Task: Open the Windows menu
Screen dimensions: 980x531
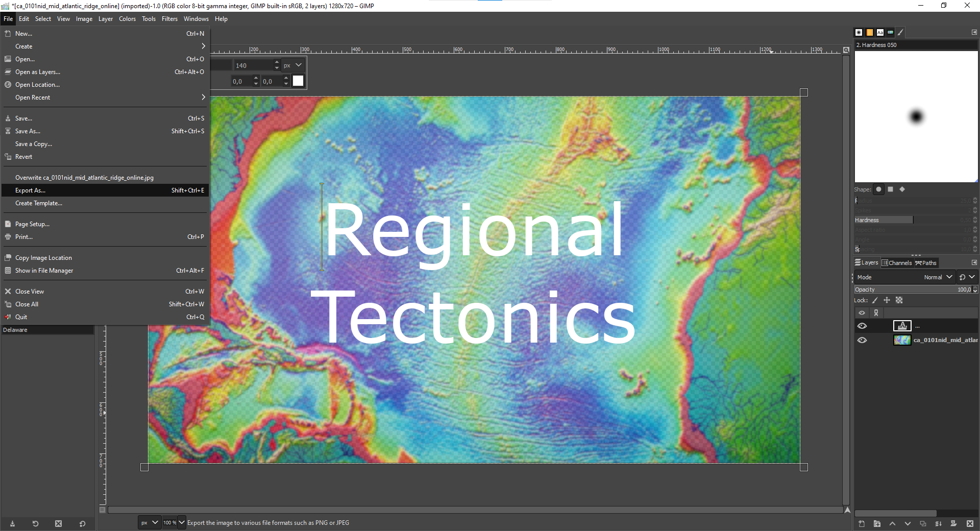Action: tap(196, 19)
